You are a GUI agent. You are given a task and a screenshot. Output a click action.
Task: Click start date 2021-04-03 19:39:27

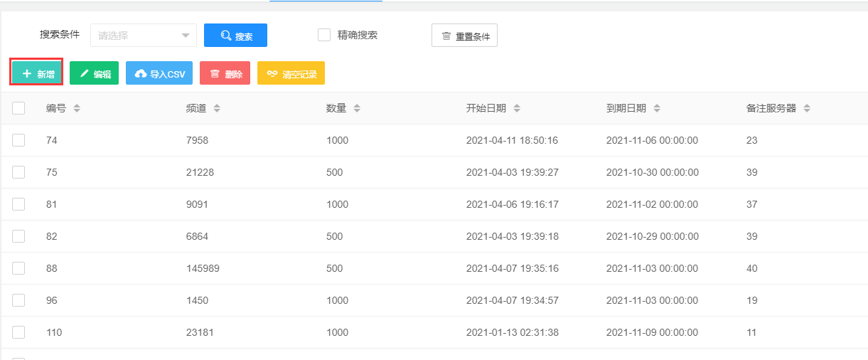[x=513, y=172]
